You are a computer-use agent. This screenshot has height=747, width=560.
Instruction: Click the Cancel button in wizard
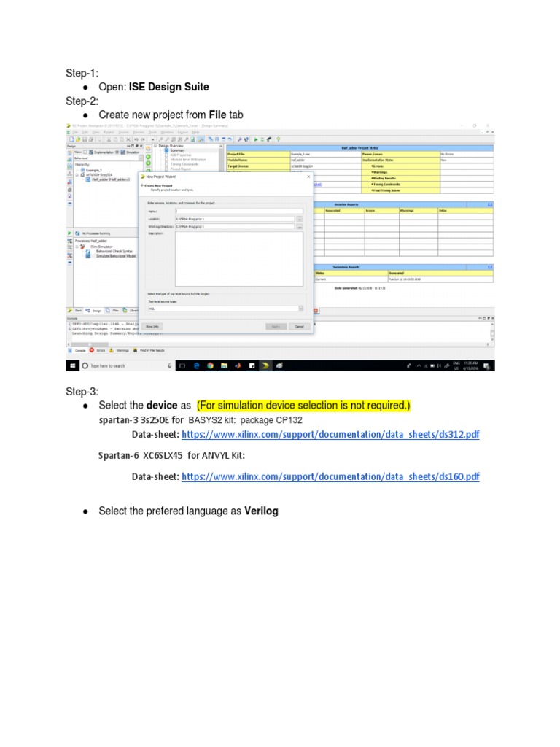pos(300,326)
